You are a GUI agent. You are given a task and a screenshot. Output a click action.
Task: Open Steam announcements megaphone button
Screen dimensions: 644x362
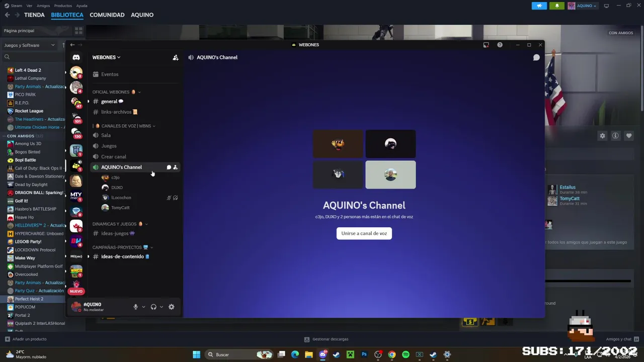(x=539, y=6)
